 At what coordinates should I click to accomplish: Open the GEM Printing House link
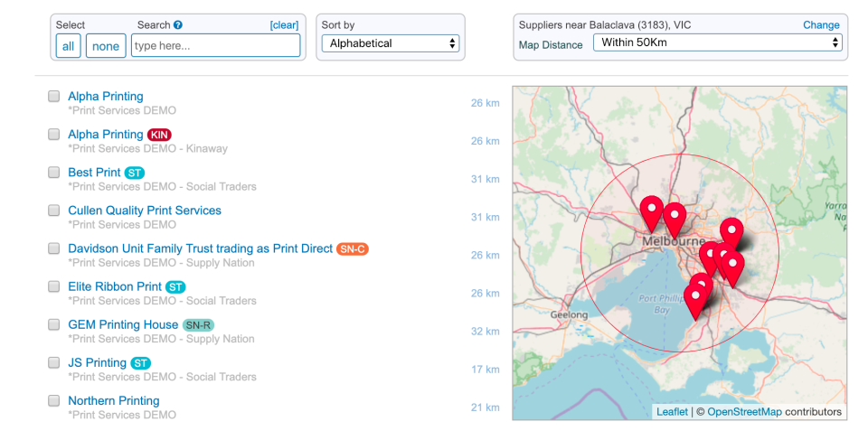pos(123,324)
